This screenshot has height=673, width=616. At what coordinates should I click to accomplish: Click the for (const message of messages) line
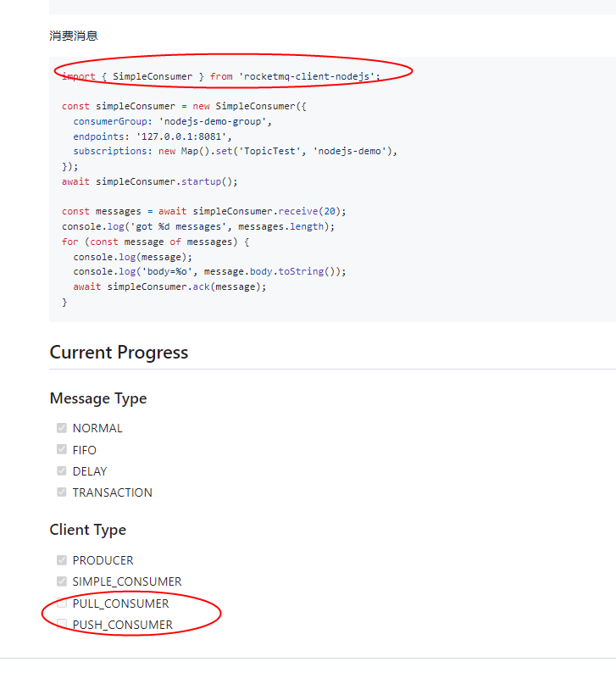[x=155, y=242]
